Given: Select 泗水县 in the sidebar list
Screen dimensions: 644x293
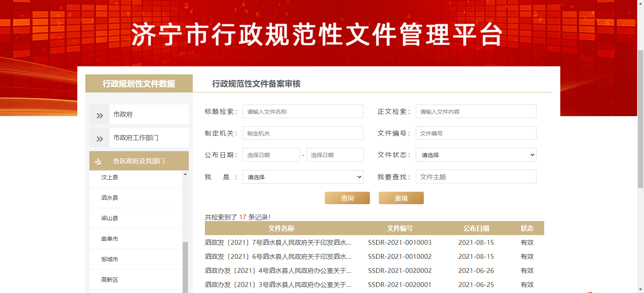Looking at the screenshot, I should [x=109, y=198].
